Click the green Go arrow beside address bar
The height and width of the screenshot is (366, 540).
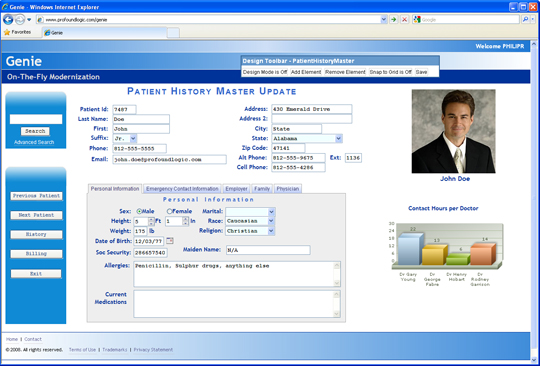[394, 20]
